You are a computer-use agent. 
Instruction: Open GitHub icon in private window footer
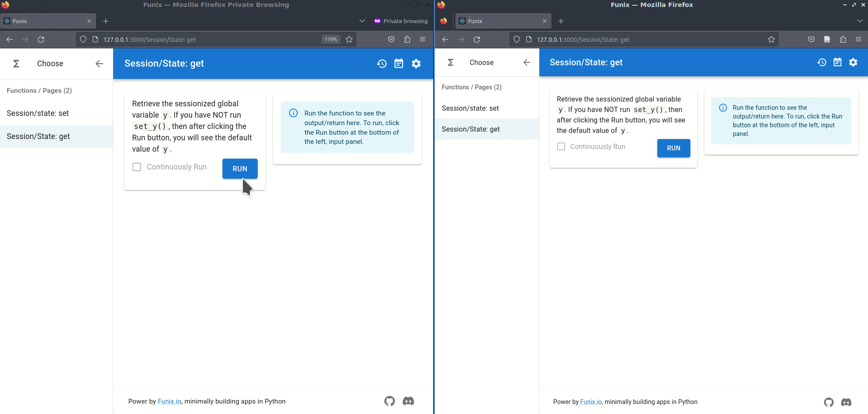390,401
